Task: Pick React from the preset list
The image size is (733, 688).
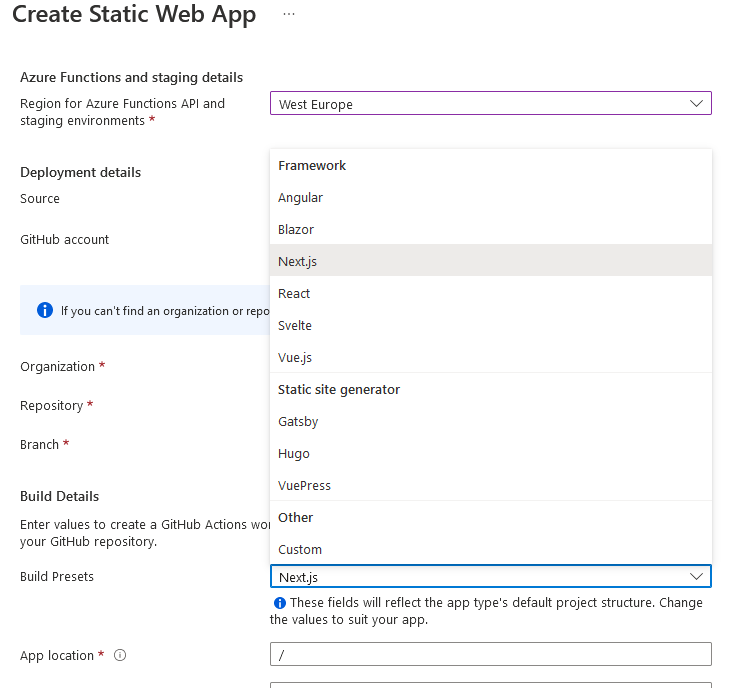Action: point(294,293)
